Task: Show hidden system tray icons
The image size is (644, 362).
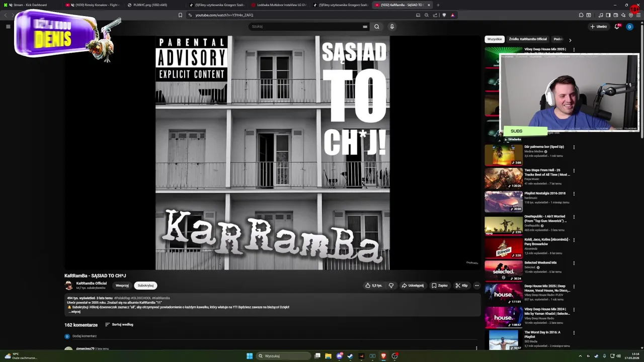Action: coord(580,356)
